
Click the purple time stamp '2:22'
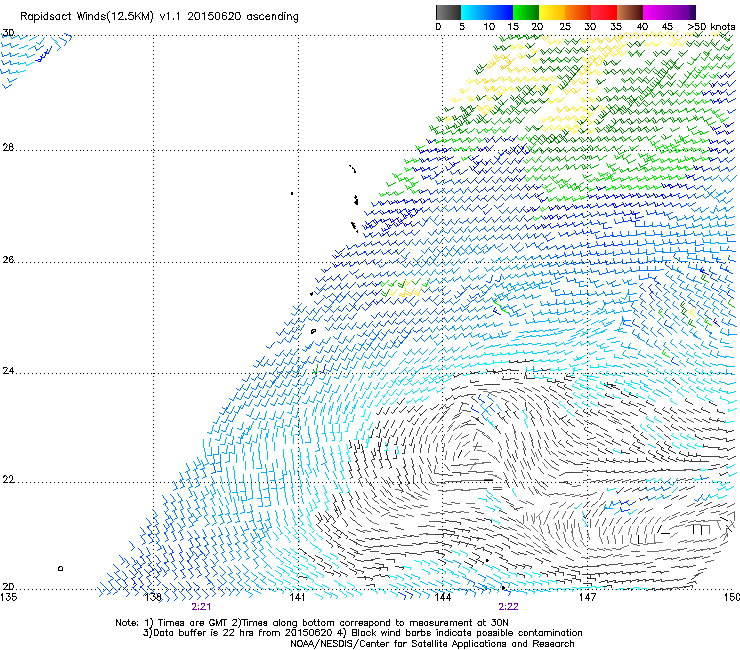[508, 607]
